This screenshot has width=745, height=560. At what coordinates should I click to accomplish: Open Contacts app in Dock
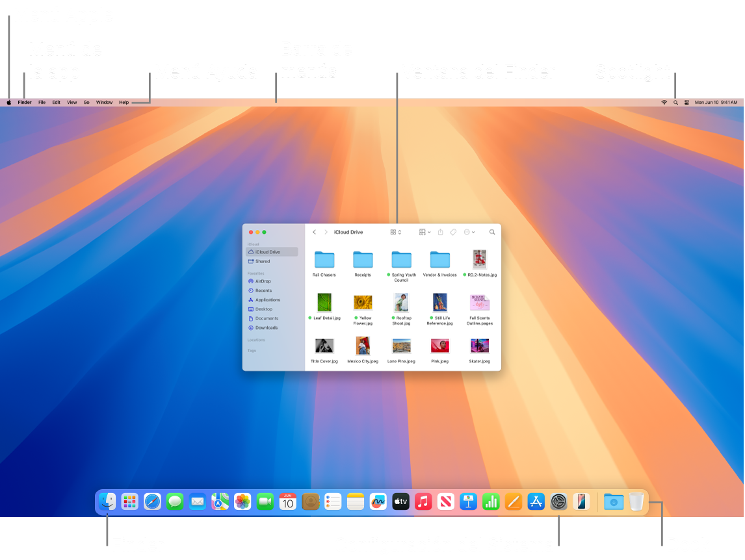click(310, 502)
